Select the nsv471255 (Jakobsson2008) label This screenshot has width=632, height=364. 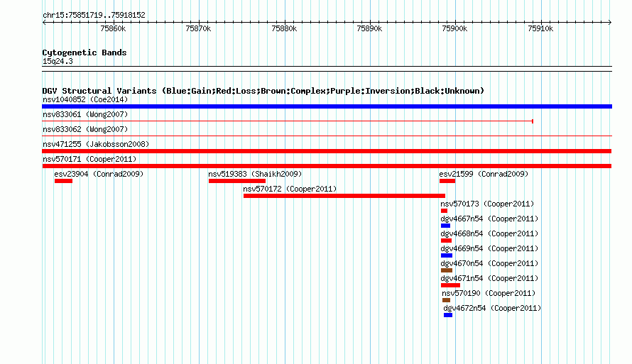pyautogui.click(x=96, y=144)
